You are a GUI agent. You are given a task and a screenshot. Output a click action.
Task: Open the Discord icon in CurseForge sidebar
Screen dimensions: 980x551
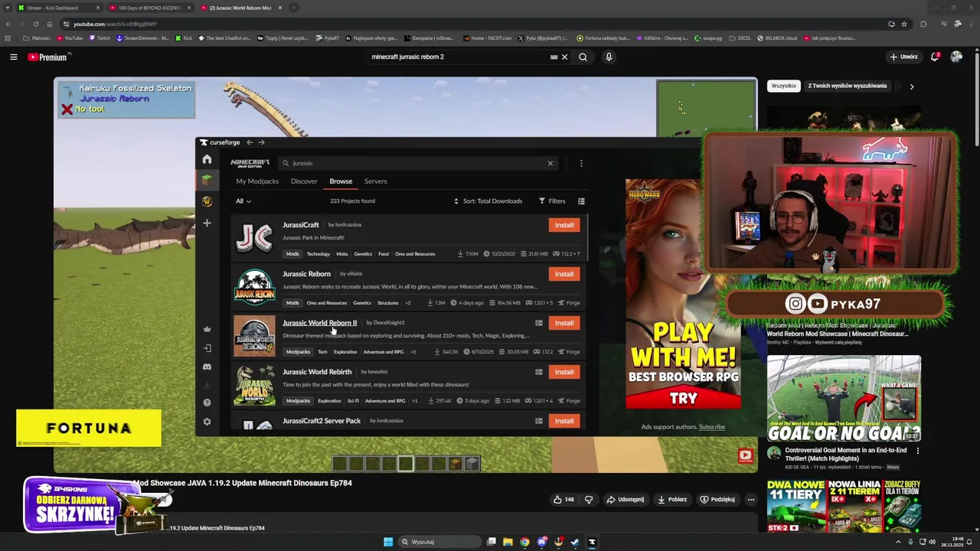207,367
